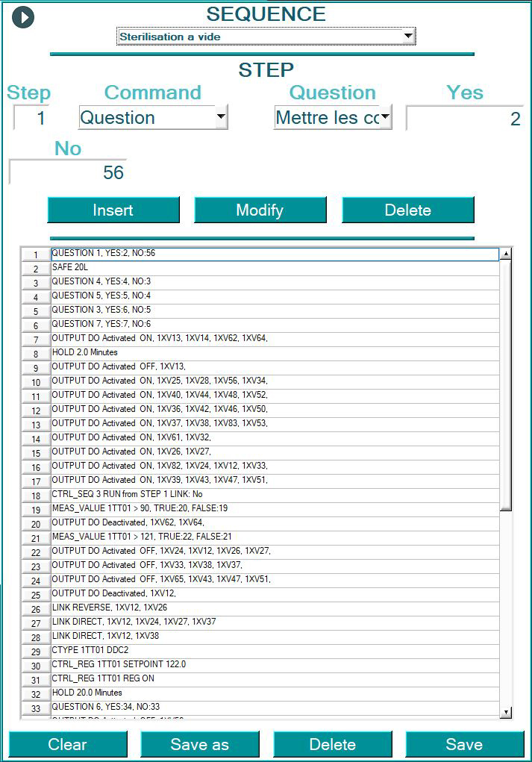
Task: Select row OFF, 1XV33, 1XV38, 1XV37
Action: coord(275,566)
